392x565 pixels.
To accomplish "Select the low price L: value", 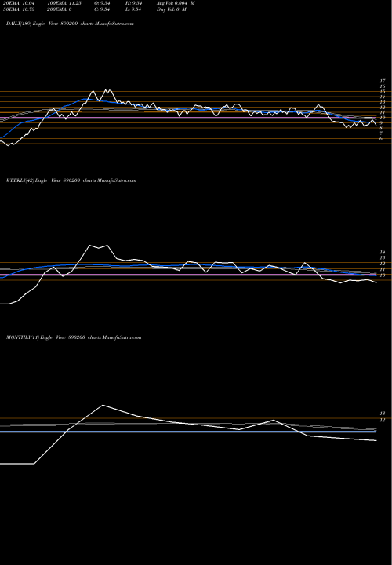I will 133,9.
